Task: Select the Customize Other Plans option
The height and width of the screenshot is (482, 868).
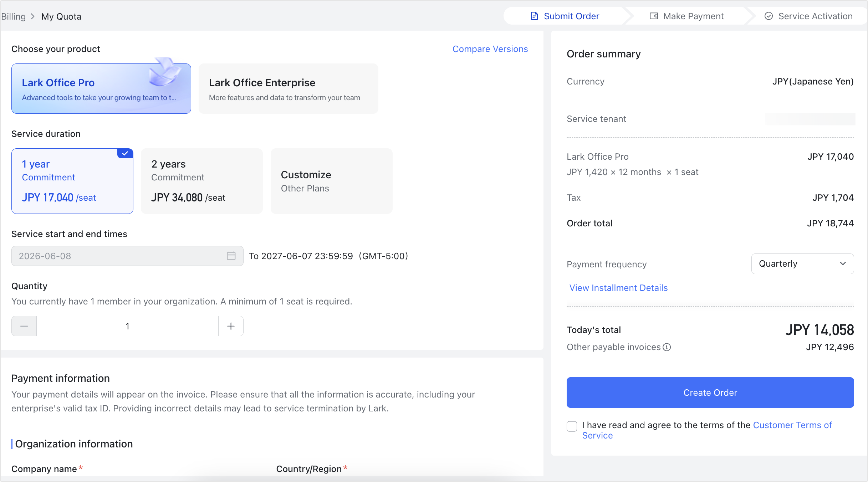Action: 331,181
